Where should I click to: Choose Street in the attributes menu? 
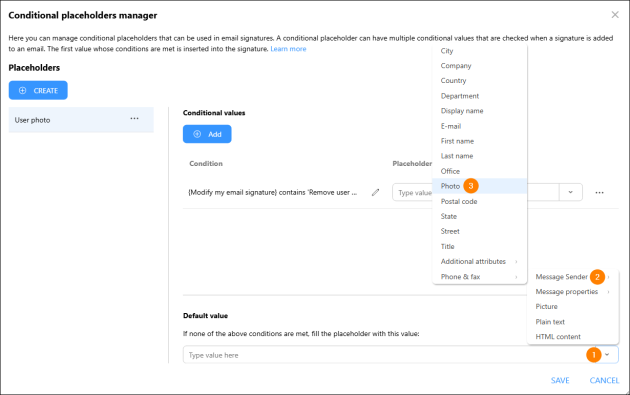[x=479, y=231]
